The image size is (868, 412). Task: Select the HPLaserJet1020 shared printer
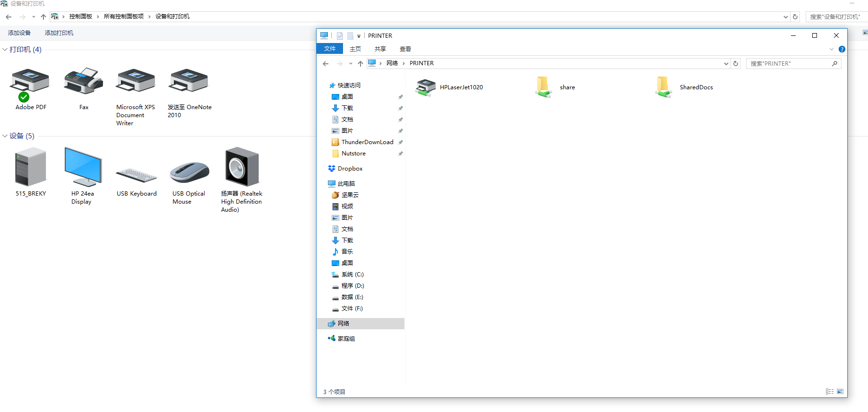(449, 87)
